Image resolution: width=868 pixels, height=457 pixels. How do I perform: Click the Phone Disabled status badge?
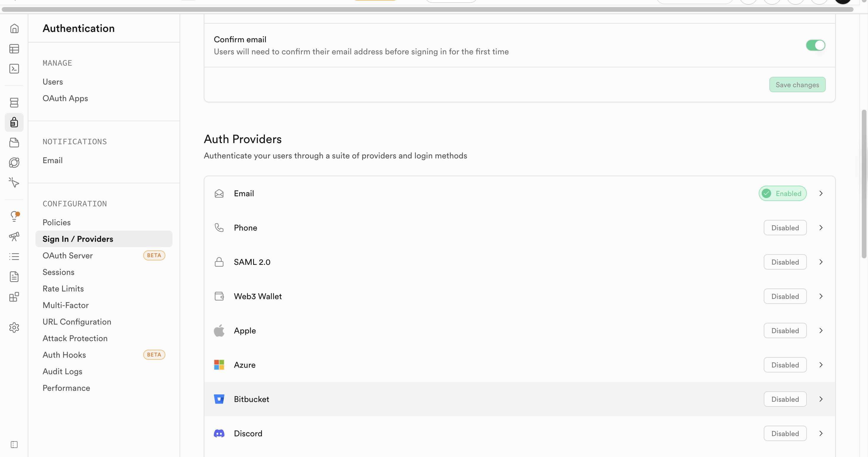click(785, 228)
